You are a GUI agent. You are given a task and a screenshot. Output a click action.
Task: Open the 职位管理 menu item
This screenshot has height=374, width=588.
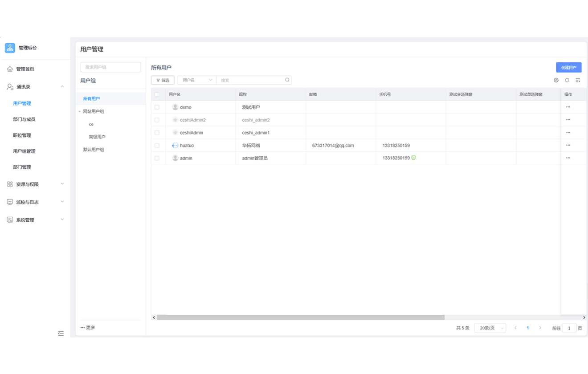pos(22,135)
